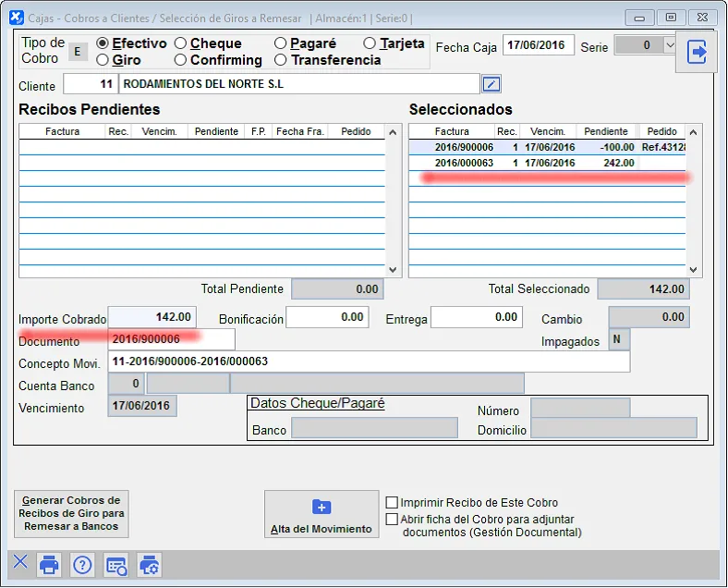Open printer settings via printer gear icon

point(149,564)
